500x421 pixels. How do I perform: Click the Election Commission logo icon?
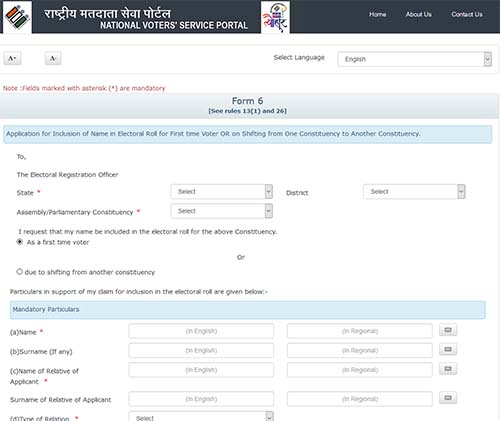click(x=17, y=17)
